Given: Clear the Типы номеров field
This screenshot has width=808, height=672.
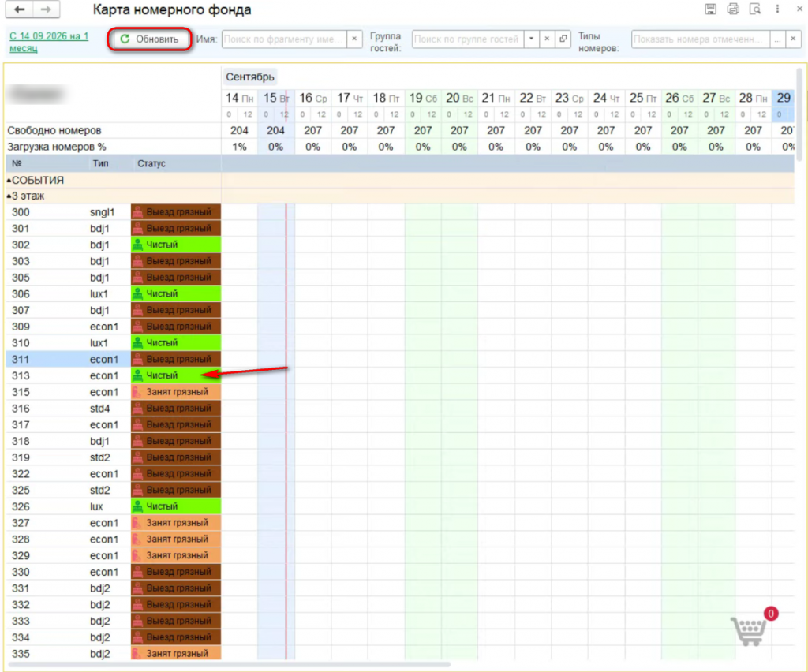Looking at the screenshot, I should [x=794, y=39].
